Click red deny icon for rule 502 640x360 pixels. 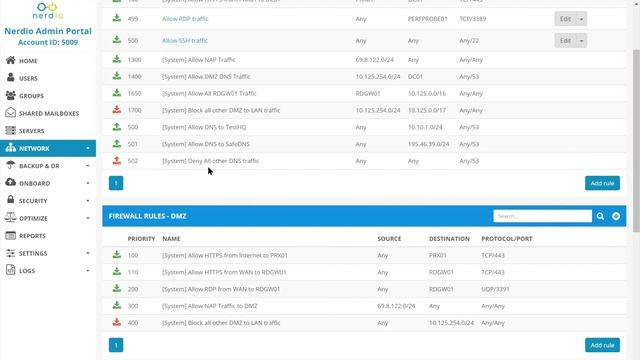pyautogui.click(x=117, y=160)
